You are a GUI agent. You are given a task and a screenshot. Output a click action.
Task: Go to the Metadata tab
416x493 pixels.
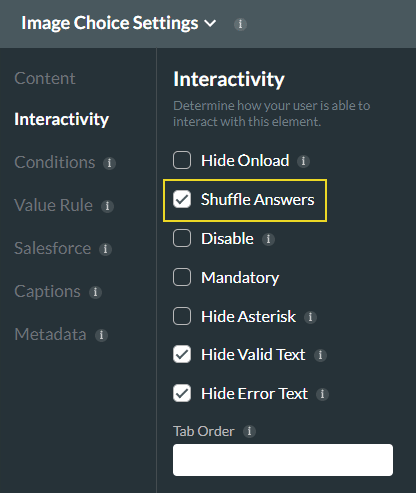click(50, 334)
